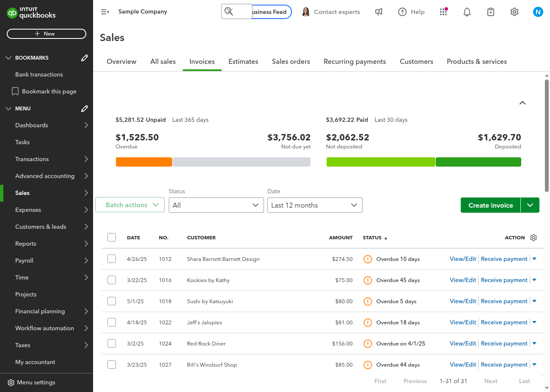Click the search magnifier icon
The width and height of the screenshot is (550, 392).
point(229,11)
